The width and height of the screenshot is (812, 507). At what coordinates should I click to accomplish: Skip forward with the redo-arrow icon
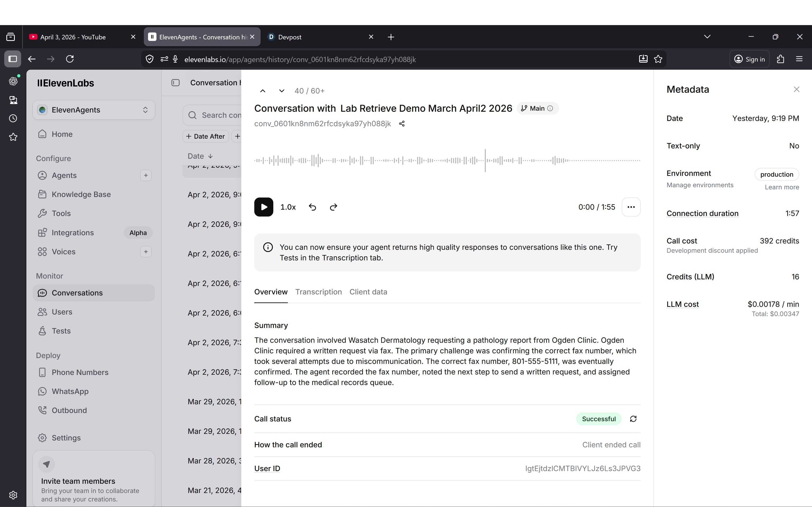click(x=333, y=207)
